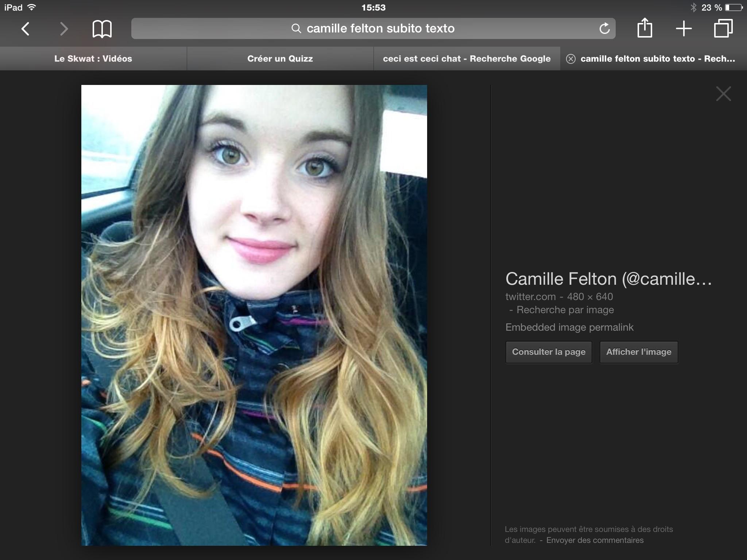747x560 pixels.
Task: Tap the search magnifier in address bar
Action: pos(296,28)
